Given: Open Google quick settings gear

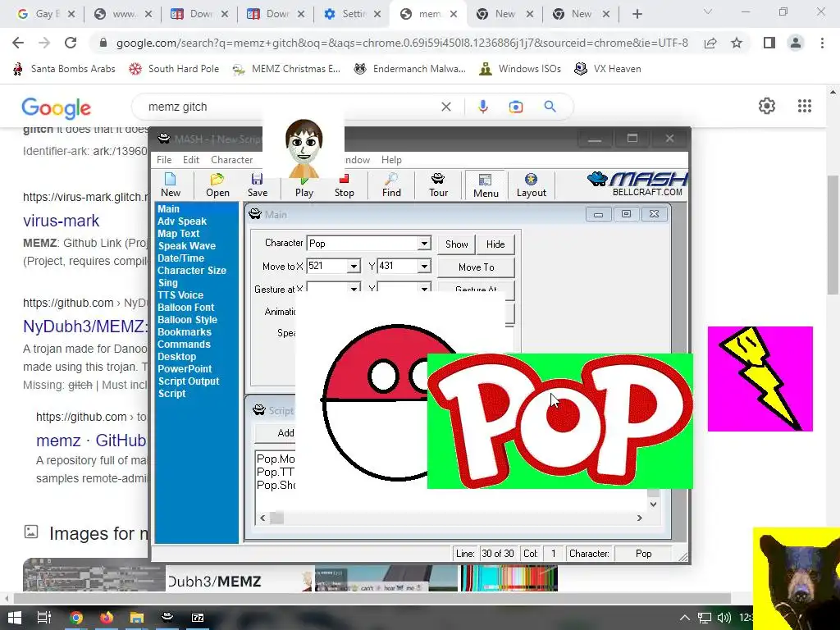Looking at the screenshot, I should pyautogui.click(x=767, y=106).
